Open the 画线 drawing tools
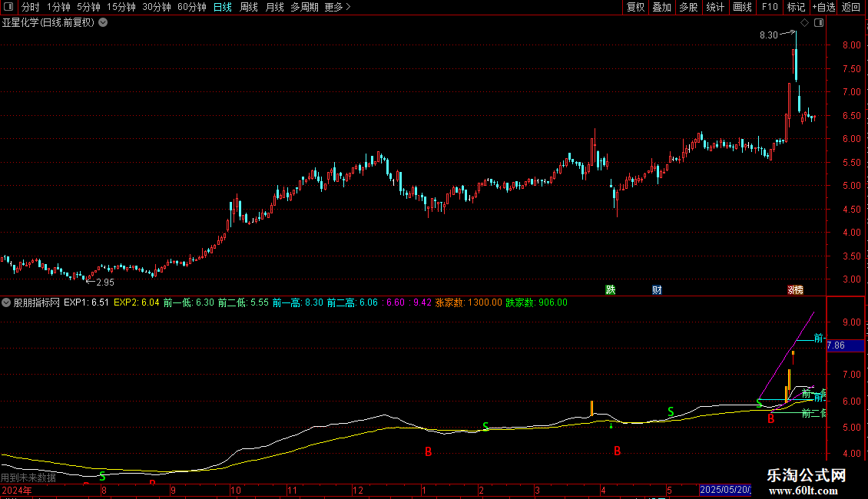This screenshot has height=499, width=868. pos(742,8)
